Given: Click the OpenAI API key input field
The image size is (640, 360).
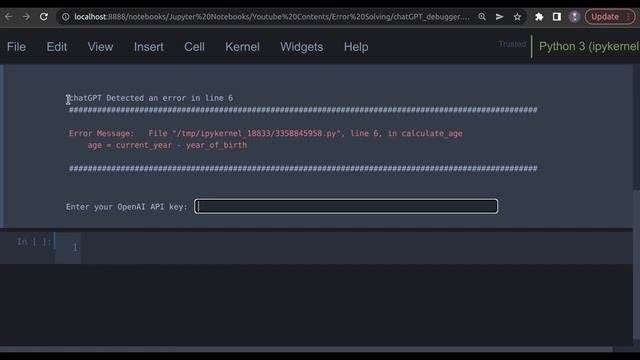Looking at the screenshot, I should click(x=346, y=206).
